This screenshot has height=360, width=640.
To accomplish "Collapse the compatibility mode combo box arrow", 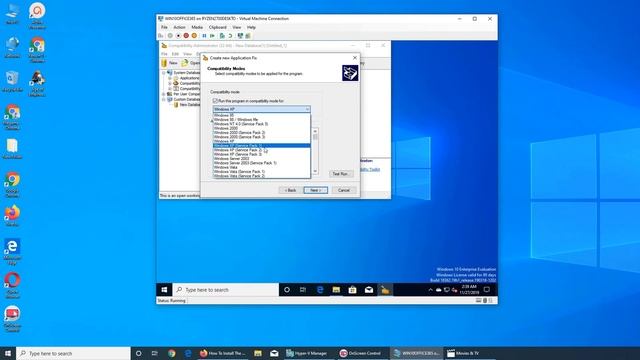I will (x=307, y=109).
